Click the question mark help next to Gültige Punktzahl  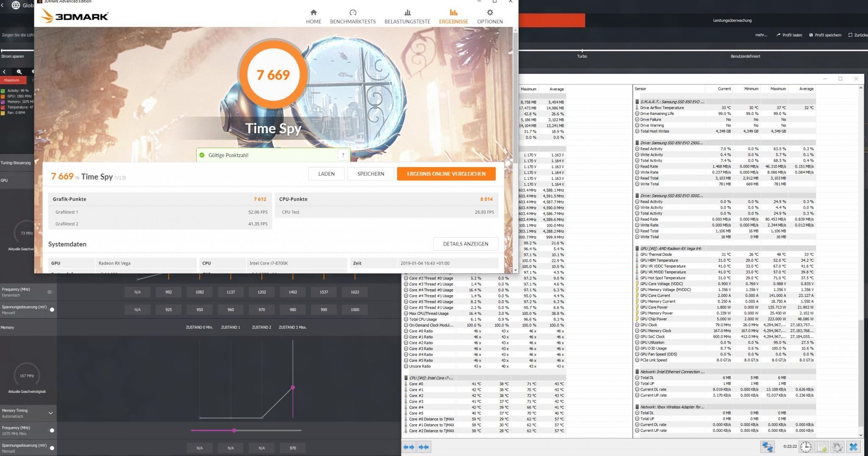coord(343,155)
